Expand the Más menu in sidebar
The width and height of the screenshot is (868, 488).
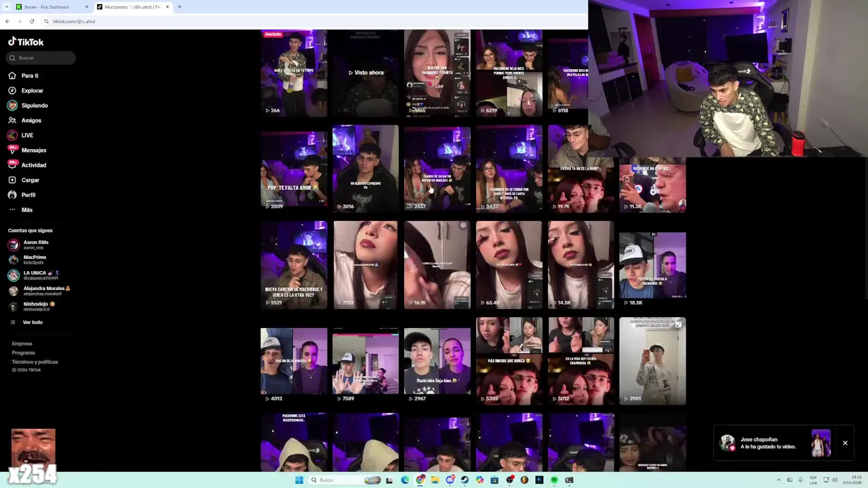click(x=20, y=210)
